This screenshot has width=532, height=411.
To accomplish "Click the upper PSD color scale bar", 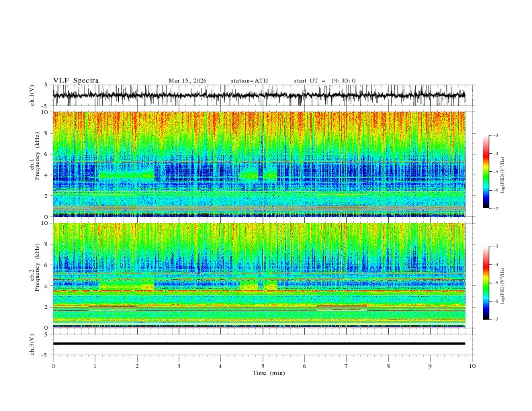I will 486,172.
